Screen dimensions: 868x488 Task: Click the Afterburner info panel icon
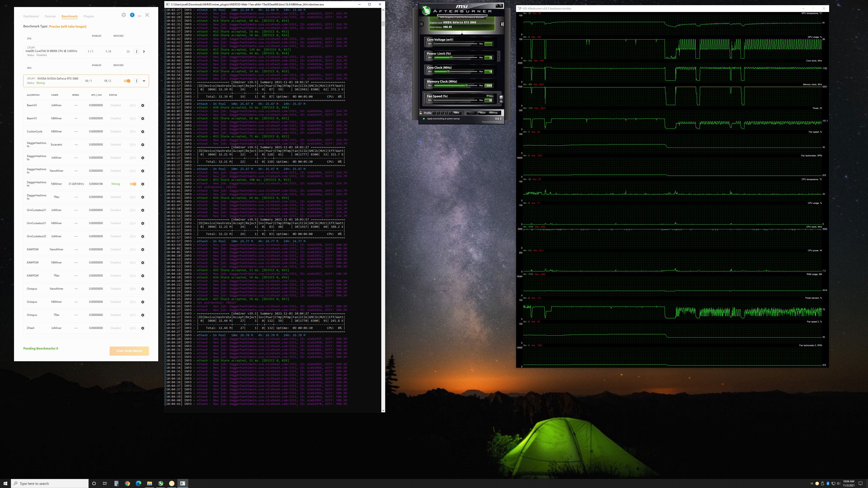[502, 24]
